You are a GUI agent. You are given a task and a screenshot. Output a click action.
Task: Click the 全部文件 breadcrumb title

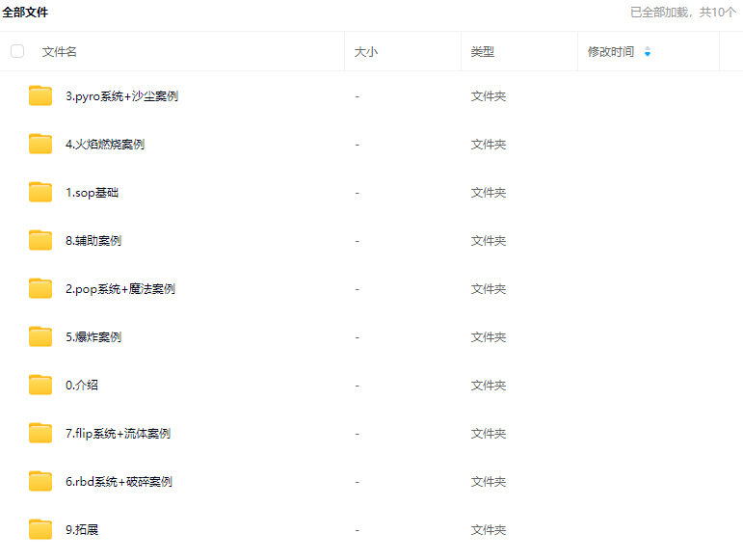25,13
